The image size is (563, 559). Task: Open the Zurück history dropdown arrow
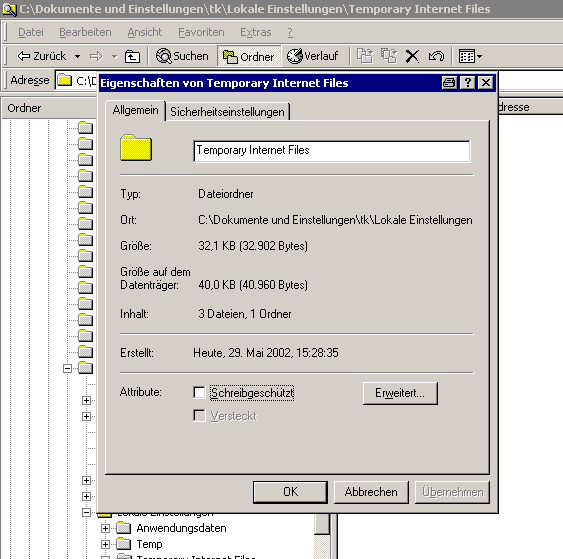tap(77, 57)
